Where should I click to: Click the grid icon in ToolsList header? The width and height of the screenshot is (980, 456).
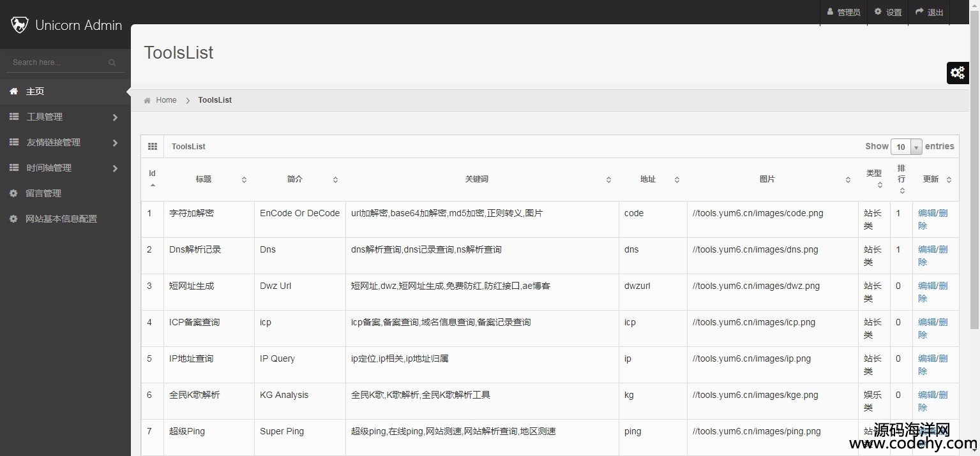[153, 147]
